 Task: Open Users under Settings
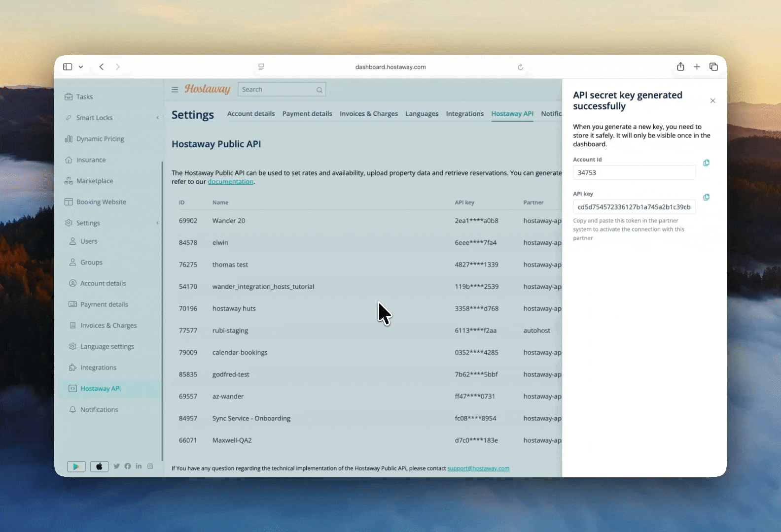click(x=89, y=241)
